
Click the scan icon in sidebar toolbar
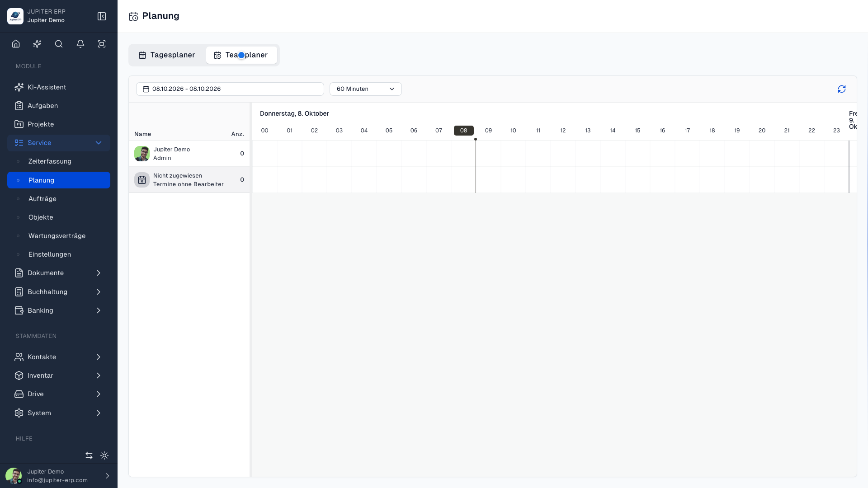102,44
